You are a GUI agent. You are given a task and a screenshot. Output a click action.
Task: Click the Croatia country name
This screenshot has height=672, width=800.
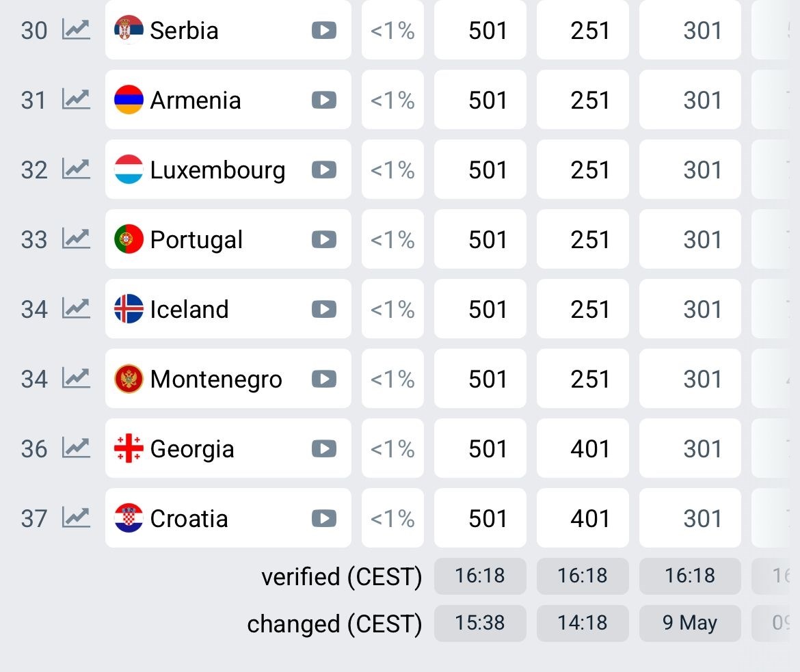189,519
